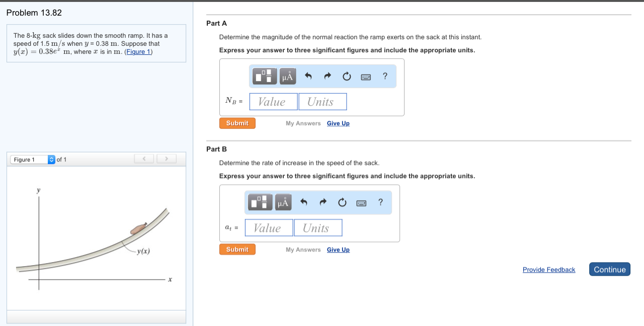
Task: Reset Part A answer field
Action: [347, 76]
